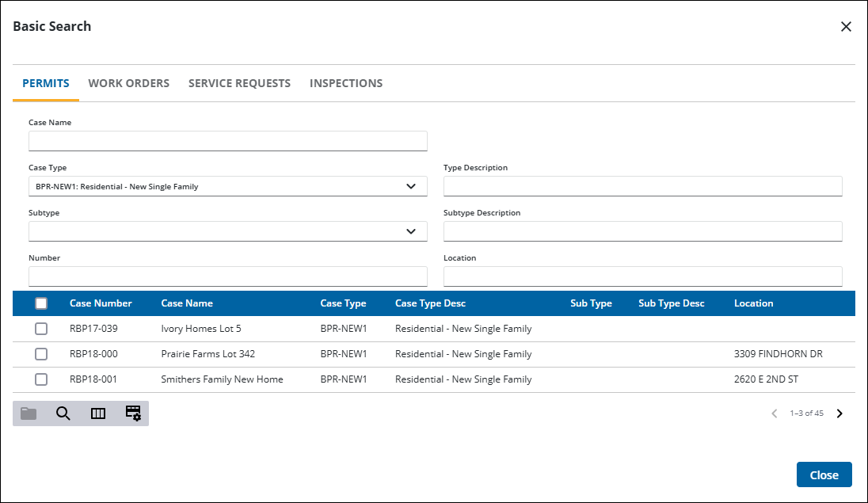
Task: Click the blue Close button
Action: (824, 474)
